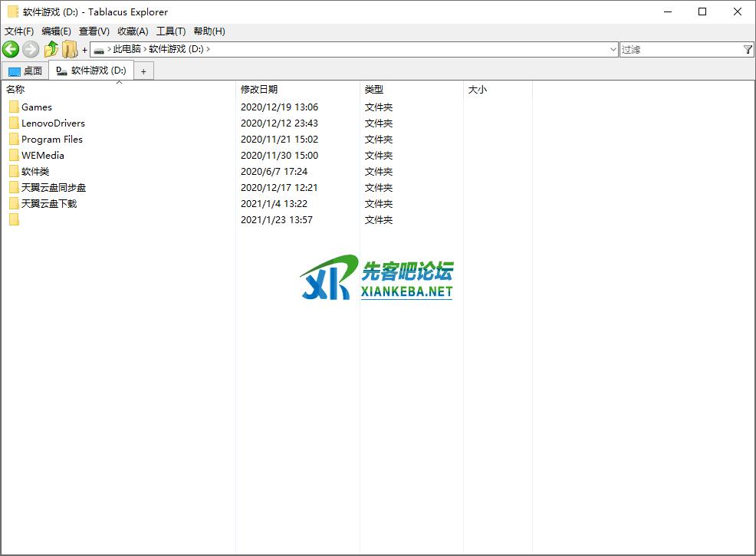Select the 天翼云盘下载 folder
Screen dimensions: 756x556
(49, 204)
